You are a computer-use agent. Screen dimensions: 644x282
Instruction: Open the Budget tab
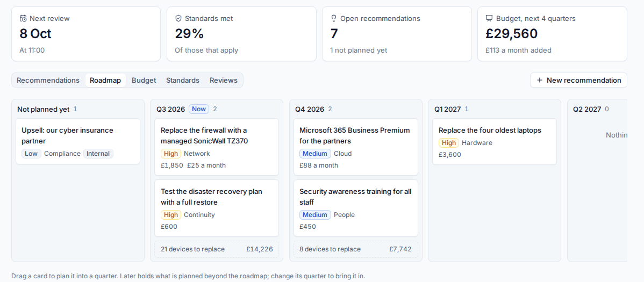(x=144, y=80)
